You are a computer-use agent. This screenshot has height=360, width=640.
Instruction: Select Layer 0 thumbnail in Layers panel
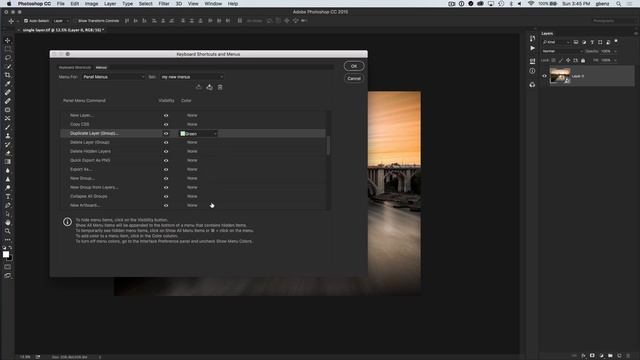pos(560,76)
